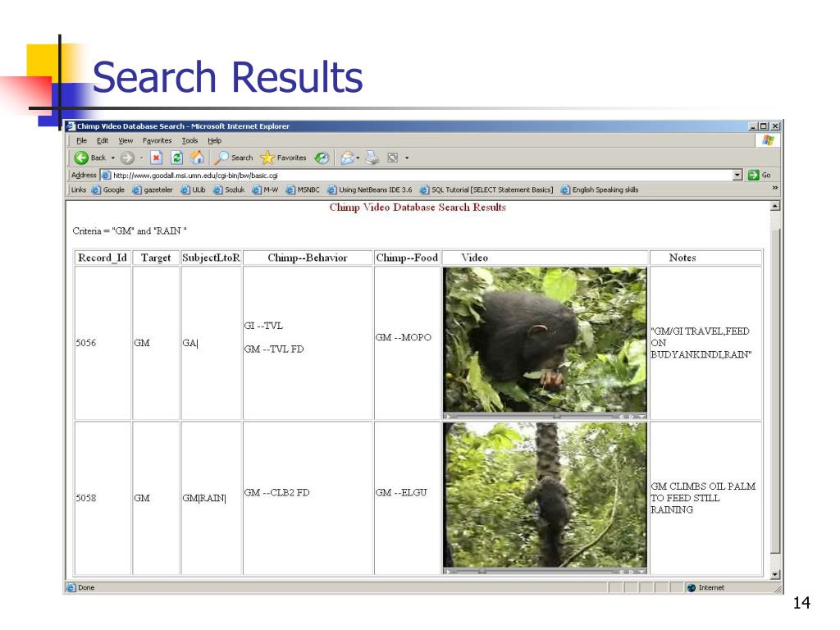
Task: Click the gray Forward arrow icon
Action: click(127, 157)
